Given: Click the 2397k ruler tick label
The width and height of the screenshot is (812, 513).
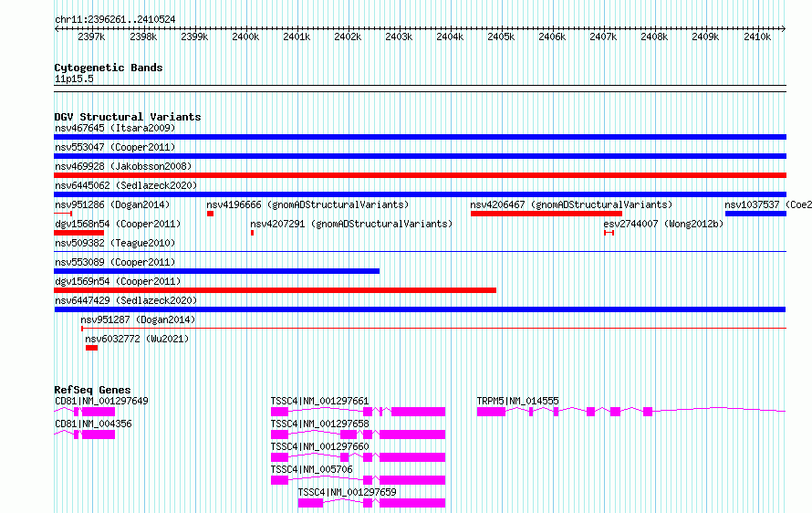Looking at the screenshot, I should pyautogui.click(x=91, y=37).
